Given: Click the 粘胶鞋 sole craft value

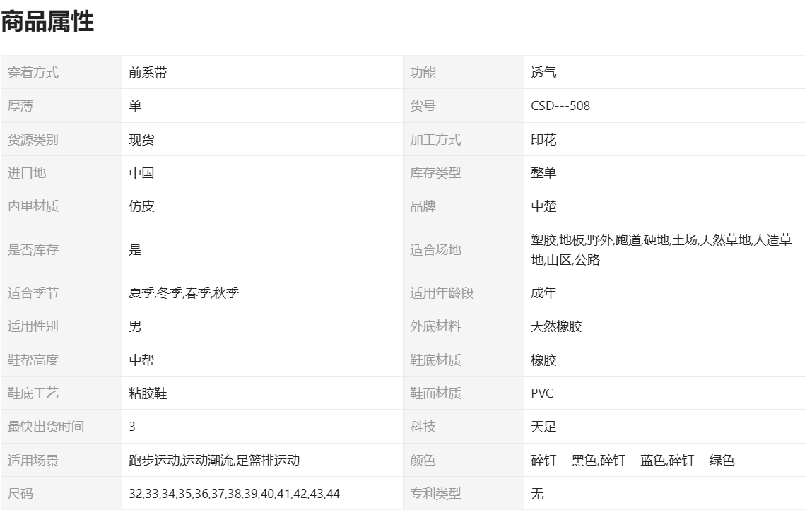Looking at the screenshot, I should point(148,393).
